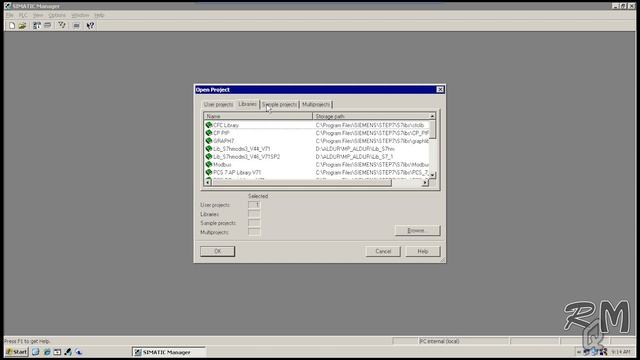Click the horizontal scroll right arrow

point(425,182)
